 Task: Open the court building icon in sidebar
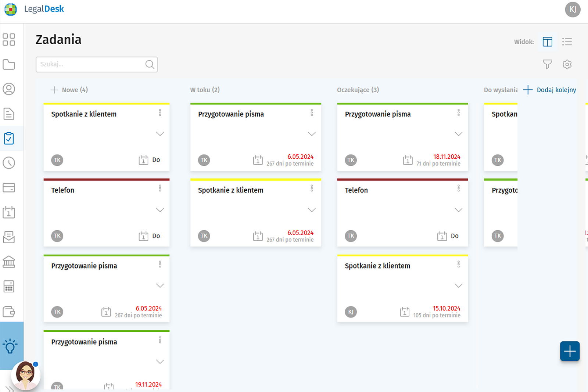pos(9,262)
